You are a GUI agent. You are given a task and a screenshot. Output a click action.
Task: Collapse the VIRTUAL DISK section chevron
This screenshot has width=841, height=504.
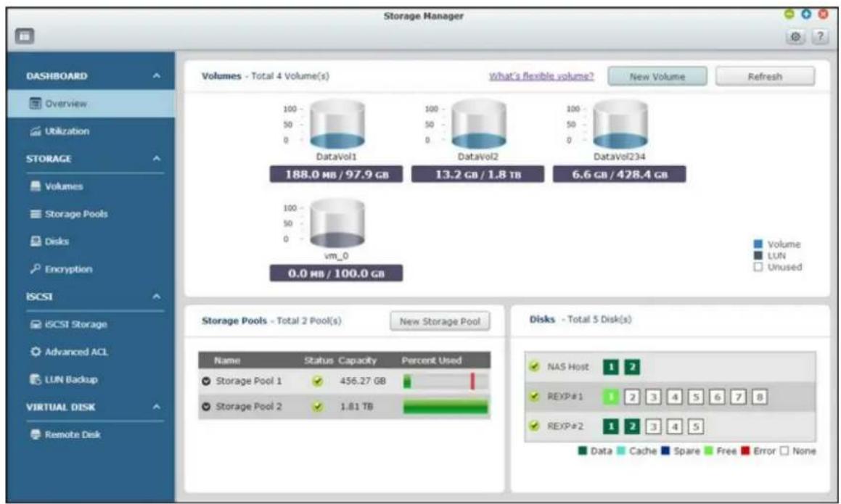tap(156, 407)
